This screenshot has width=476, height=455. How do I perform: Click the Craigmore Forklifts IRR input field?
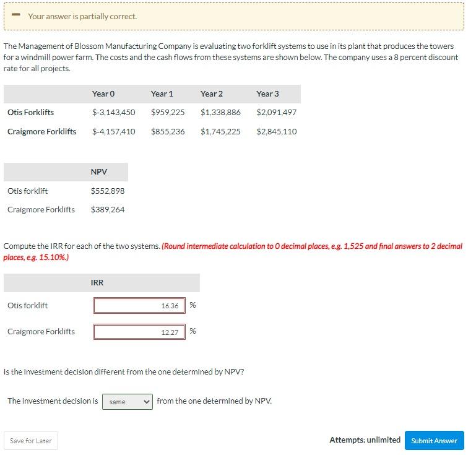(139, 332)
